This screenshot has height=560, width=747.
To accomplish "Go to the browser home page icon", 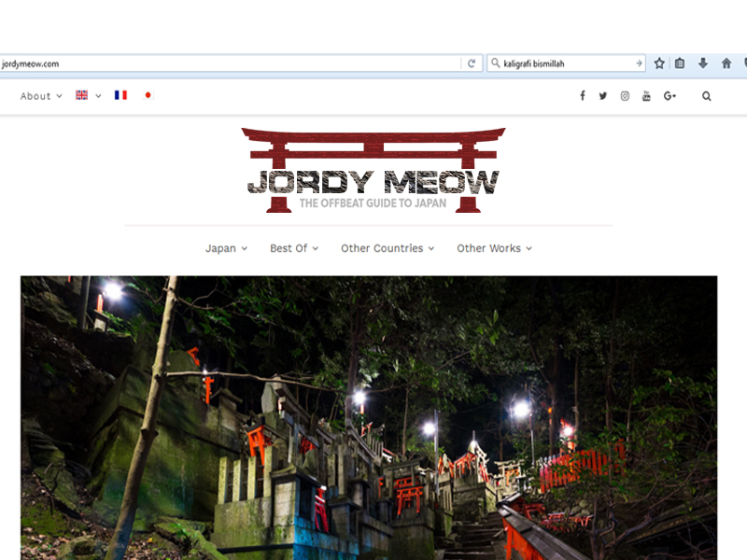I will pyautogui.click(x=726, y=63).
